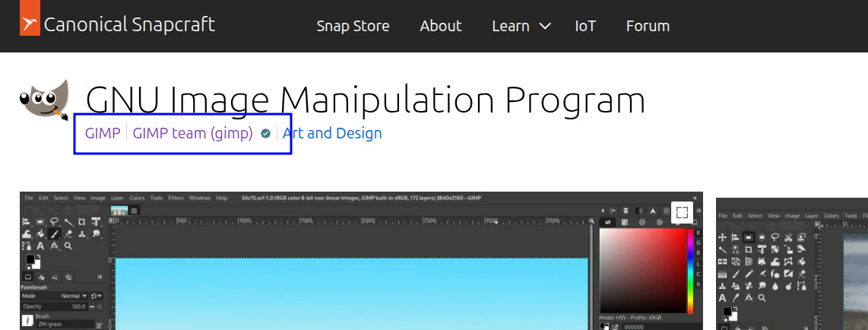Open Snap Store in the top navigation
The width and height of the screenshot is (868, 330).
point(353,26)
